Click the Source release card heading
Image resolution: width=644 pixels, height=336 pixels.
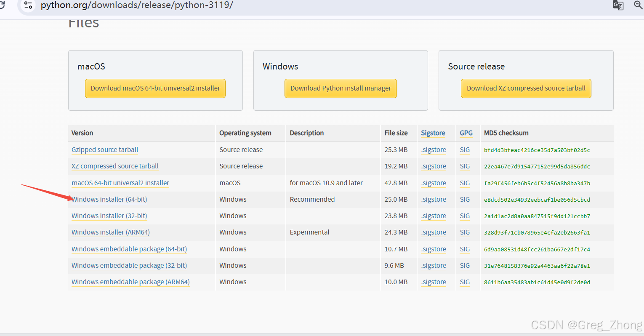point(476,67)
